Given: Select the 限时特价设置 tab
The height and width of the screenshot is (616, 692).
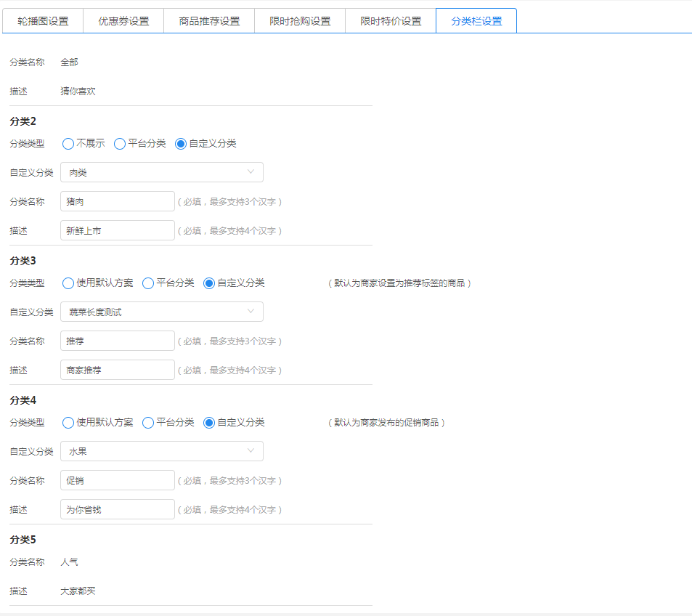Looking at the screenshot, I should [x=391, y=21].
